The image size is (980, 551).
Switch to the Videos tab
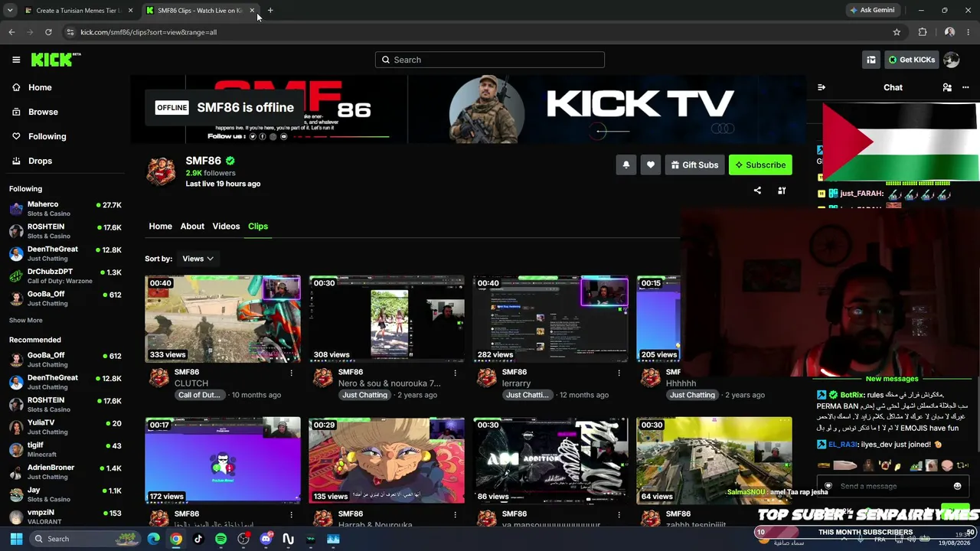coord(226,227)
